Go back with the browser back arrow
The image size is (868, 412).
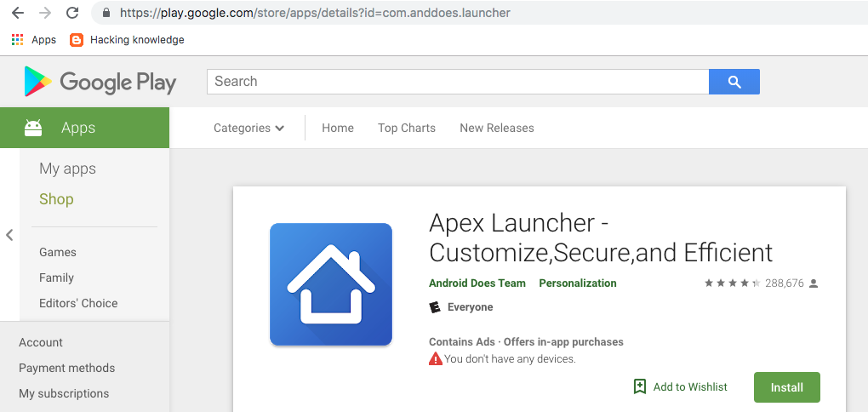coord(18,13)
